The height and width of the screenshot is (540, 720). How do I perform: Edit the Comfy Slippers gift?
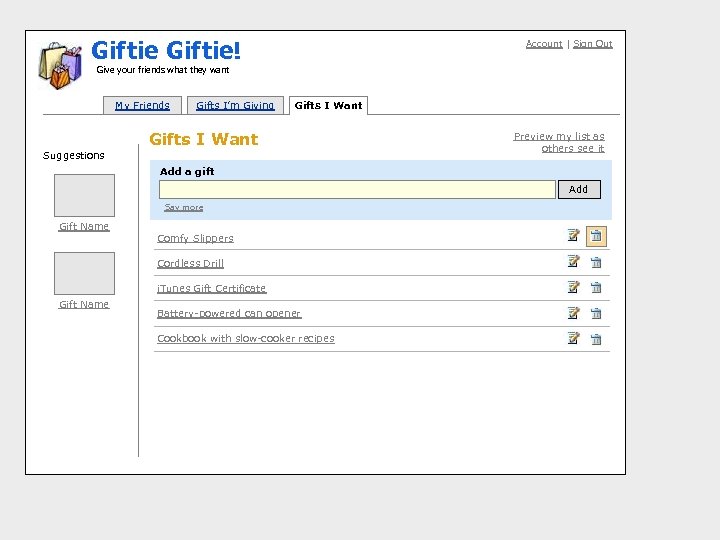click(x=573, y=236)
